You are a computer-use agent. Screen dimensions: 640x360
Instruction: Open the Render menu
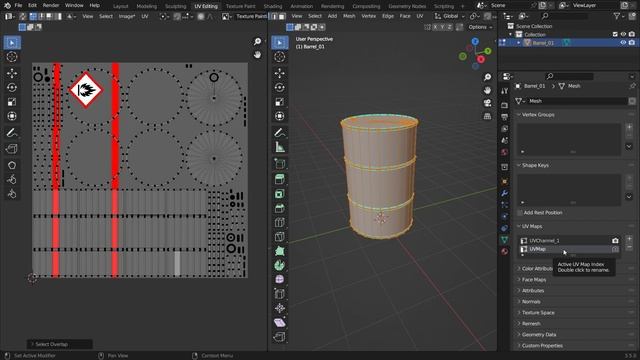pyautogui.click(x=51, y=6)
